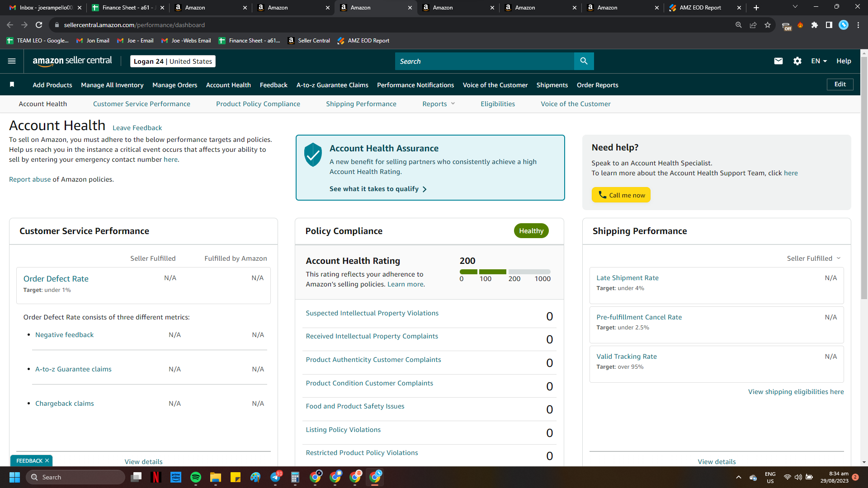
Task: Open the Chrome extensions puzzle icon
Action: (815, 25)
